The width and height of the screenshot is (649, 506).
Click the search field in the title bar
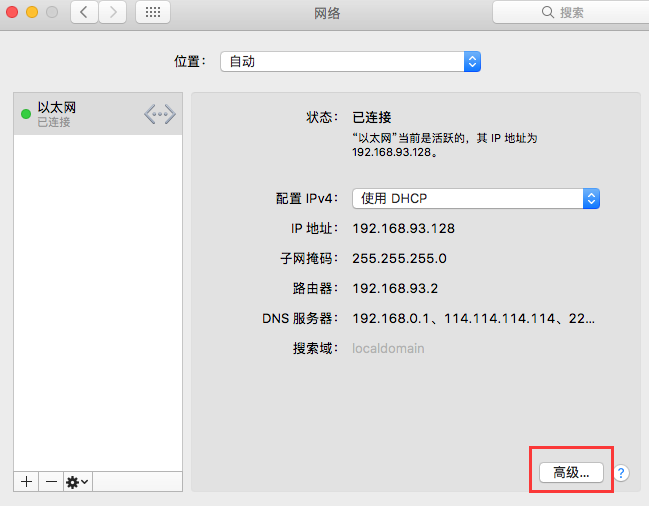(x=571, y=12)
